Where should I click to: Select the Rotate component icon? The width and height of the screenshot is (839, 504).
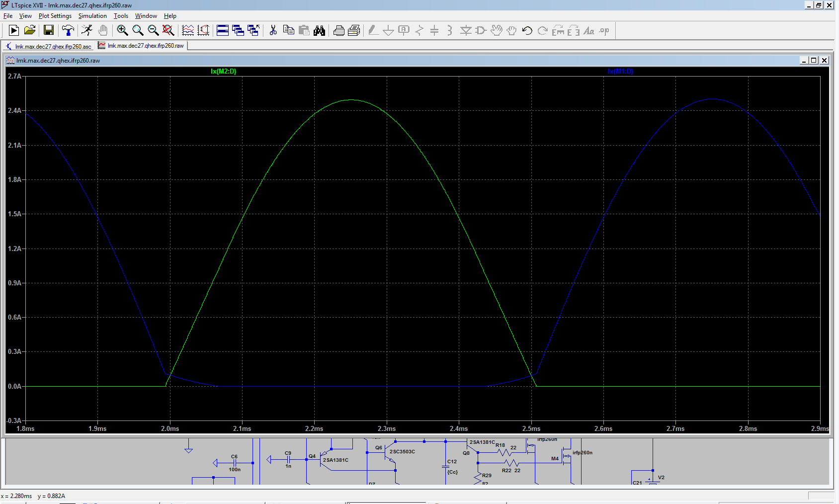[x=558, y=31]
